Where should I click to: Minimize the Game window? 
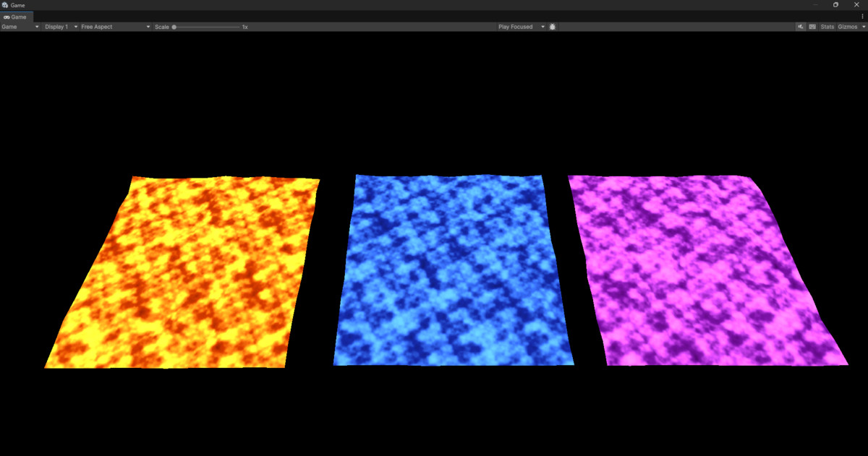pyautogui.click(x=816, y=5)
